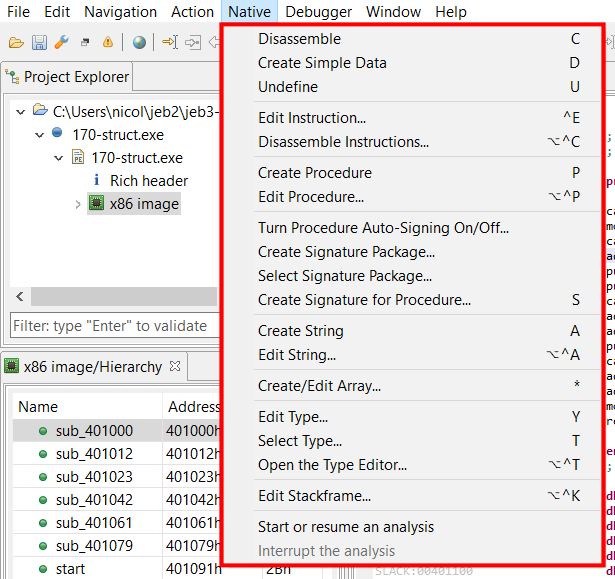Open the Debugger menu

point(318,12)
